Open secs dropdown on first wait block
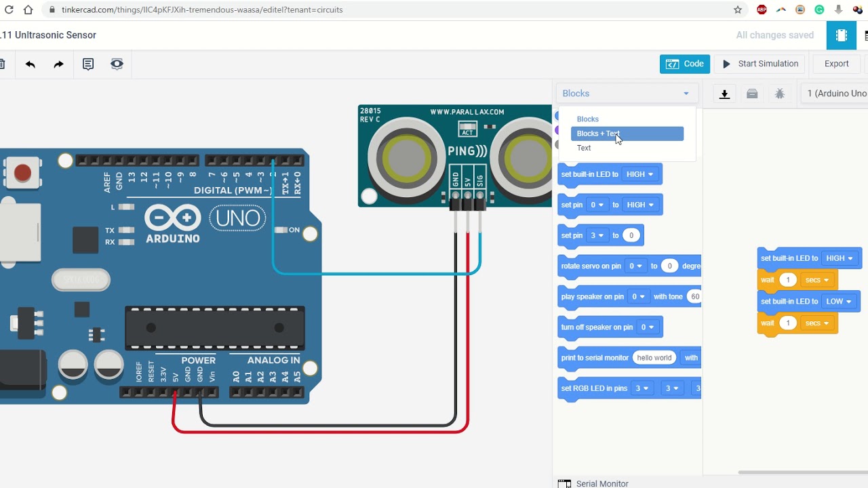The width and height of the screenshot is (868, 488). click(x=816, y=280)
